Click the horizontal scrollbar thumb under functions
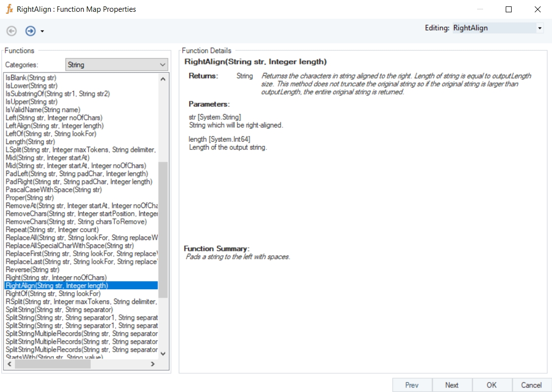 53,364
